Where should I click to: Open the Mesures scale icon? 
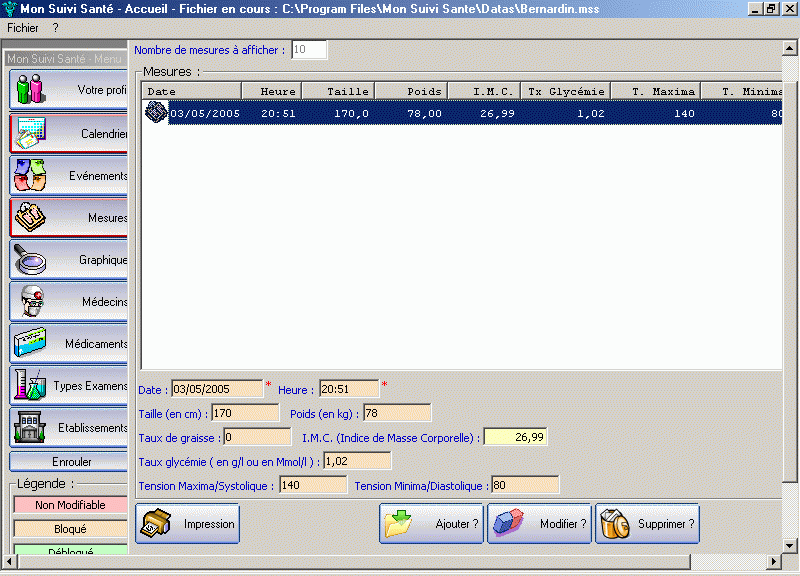click(x=30, y=217)
